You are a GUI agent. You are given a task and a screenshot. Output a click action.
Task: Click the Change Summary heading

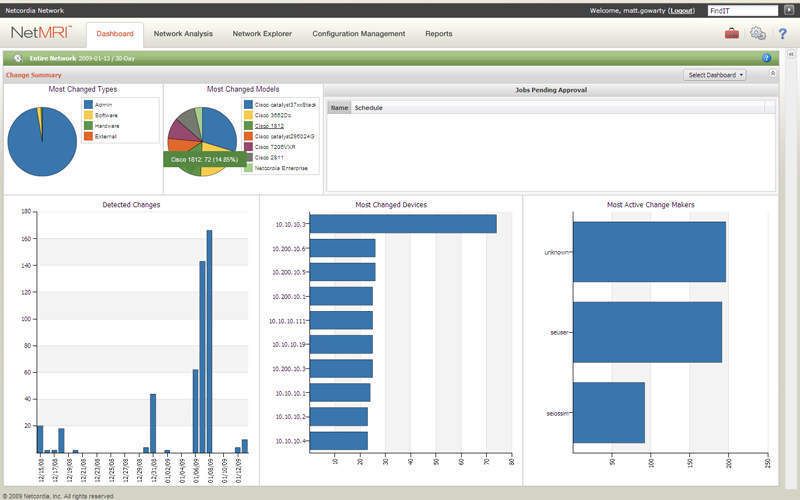point(34,75)
